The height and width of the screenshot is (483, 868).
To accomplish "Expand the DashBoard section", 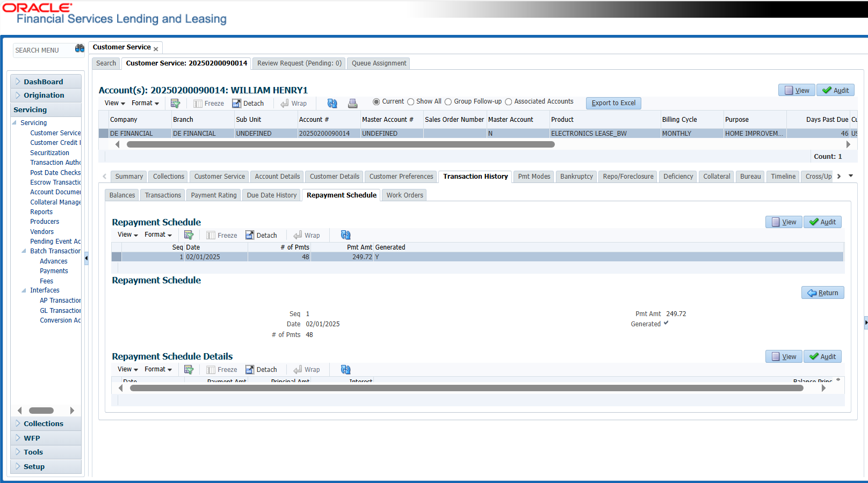I will pos(46,82).
